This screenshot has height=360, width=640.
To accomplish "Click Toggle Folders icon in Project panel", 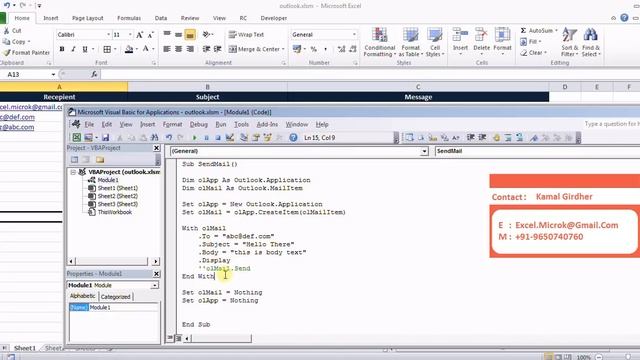I will tap(100, 160).
